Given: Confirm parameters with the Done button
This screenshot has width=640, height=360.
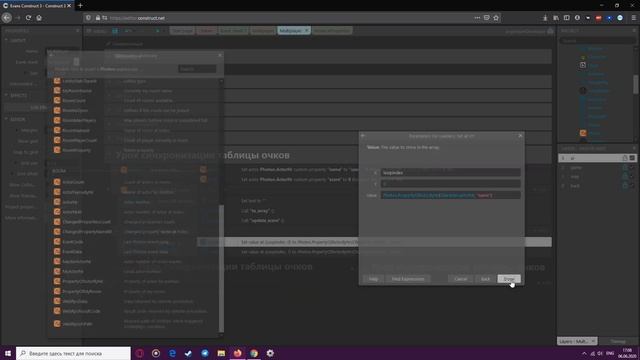Looking at the screenshot, I should coord(509,279).
